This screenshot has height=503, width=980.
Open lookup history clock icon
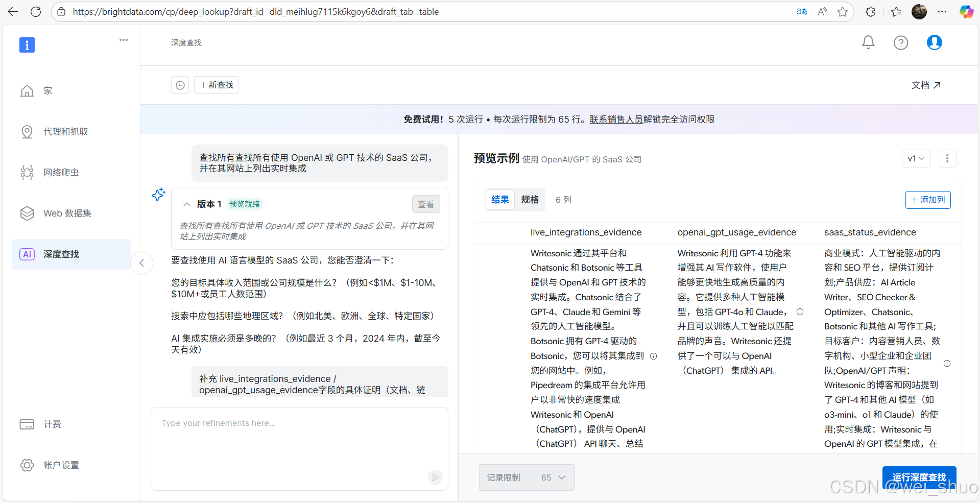pyautogui.click(x=180, y=85)
